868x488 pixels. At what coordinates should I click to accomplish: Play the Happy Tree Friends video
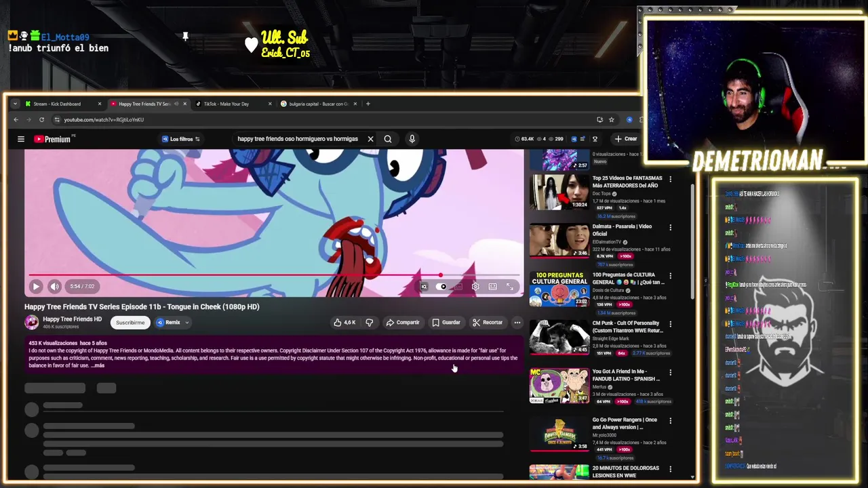36,286
